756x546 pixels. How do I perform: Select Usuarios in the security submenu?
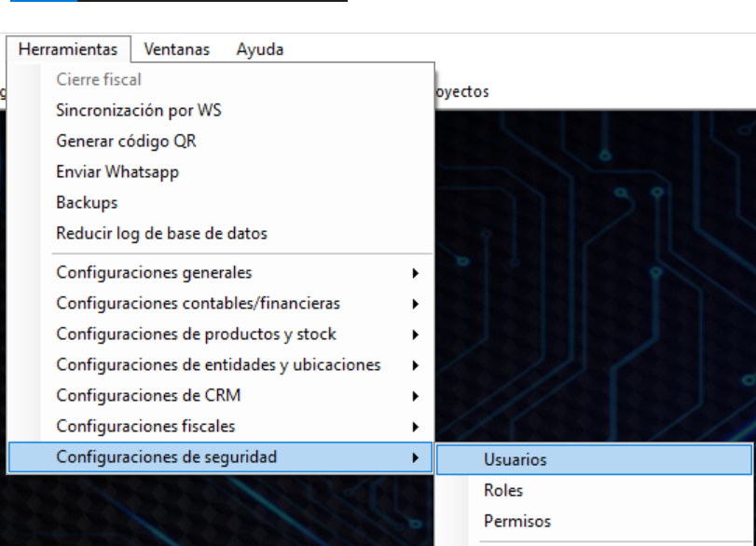[x=515, y=459]
